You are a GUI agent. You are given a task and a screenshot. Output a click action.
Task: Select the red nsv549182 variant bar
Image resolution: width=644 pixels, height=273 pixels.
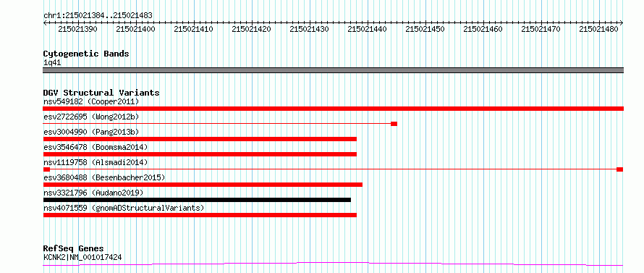(334, 109)
